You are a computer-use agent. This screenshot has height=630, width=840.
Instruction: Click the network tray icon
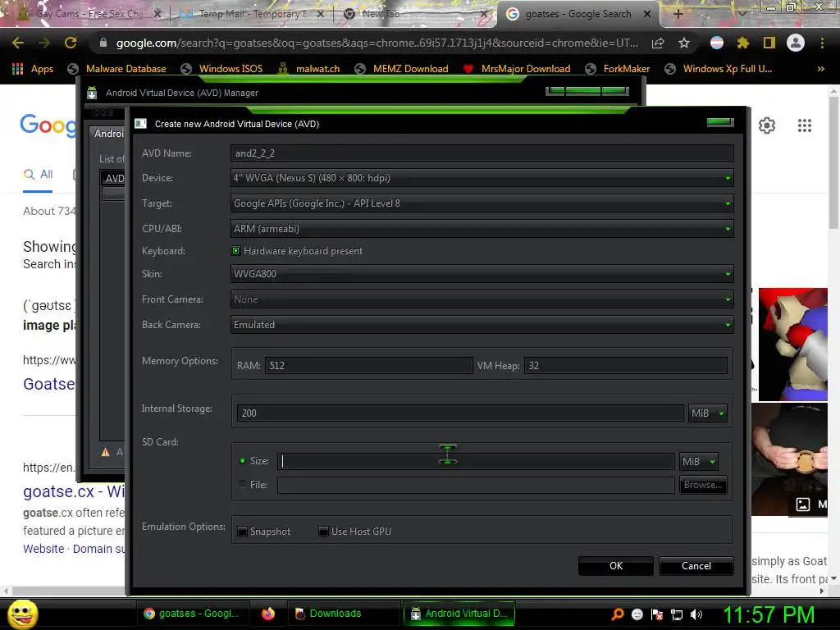tap(677, 614)
